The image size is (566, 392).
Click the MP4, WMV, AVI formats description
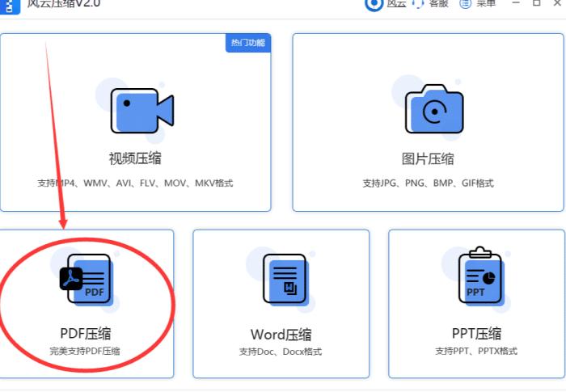click(x=135, y=183)
